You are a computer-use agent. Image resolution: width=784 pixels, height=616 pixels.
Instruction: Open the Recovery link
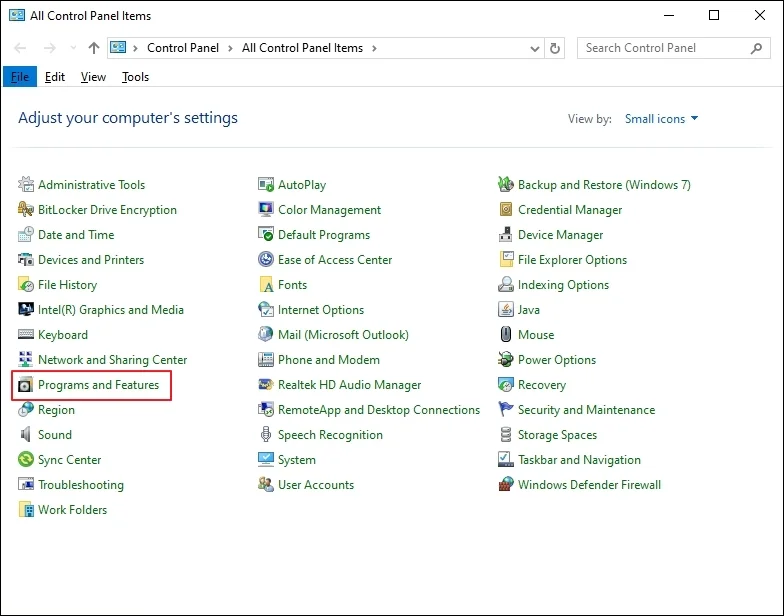coord(542,385)
